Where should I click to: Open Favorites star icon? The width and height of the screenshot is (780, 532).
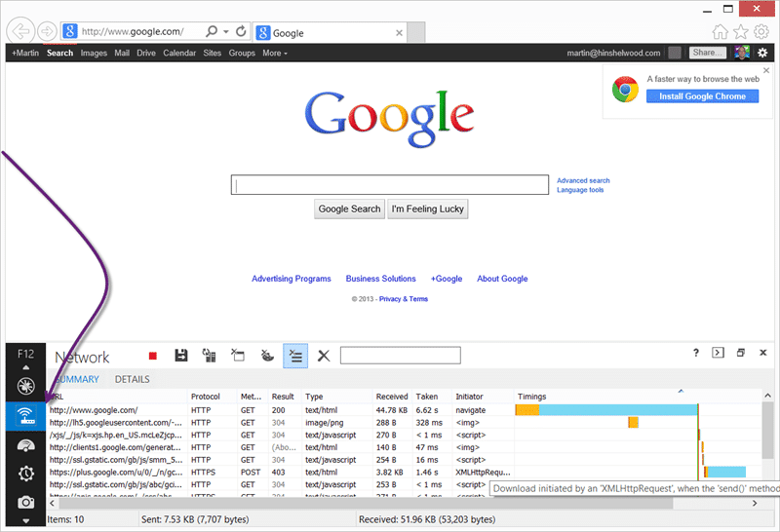tap(741, 32)
